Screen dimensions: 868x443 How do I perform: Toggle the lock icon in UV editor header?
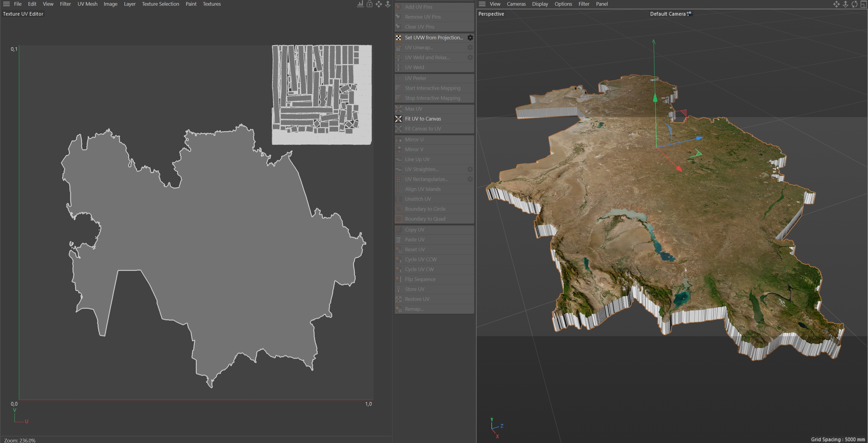click(x=369, y=4)
